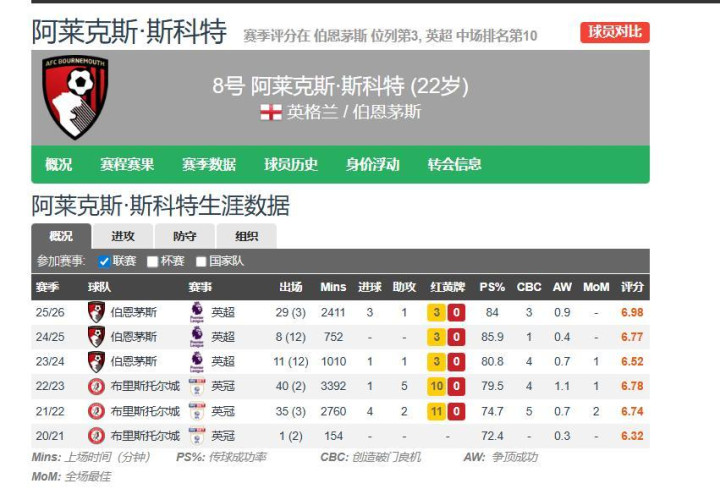Click Championship logo in 21/22 row
Viewport: 720px width, 500px height.
[x=197, y=411]
